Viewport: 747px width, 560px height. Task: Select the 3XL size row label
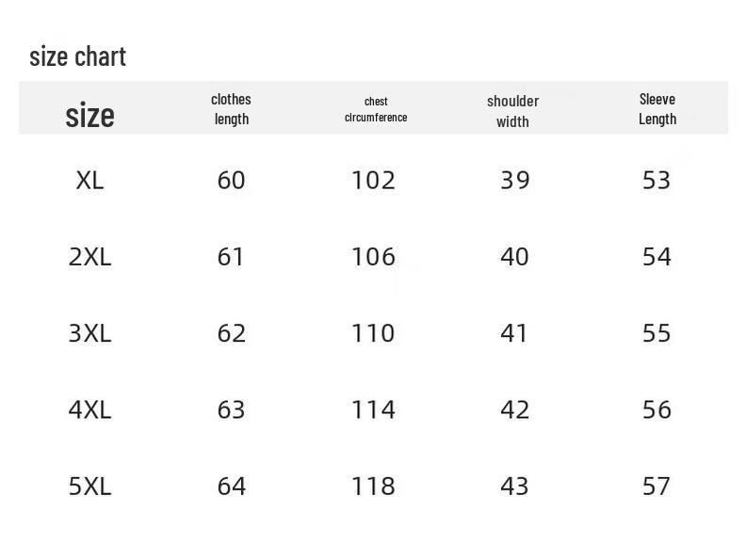(x=89, y=333)
